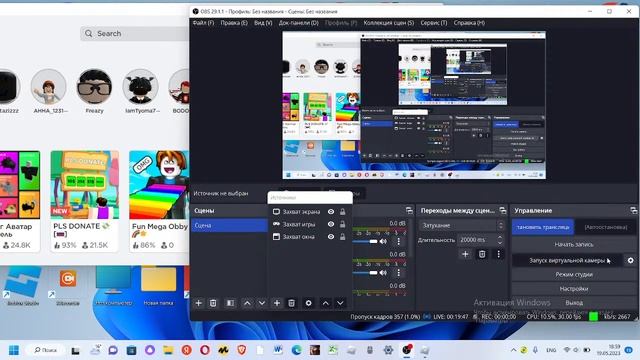Launch Opera browser from the taskbar

coord(205,350)
